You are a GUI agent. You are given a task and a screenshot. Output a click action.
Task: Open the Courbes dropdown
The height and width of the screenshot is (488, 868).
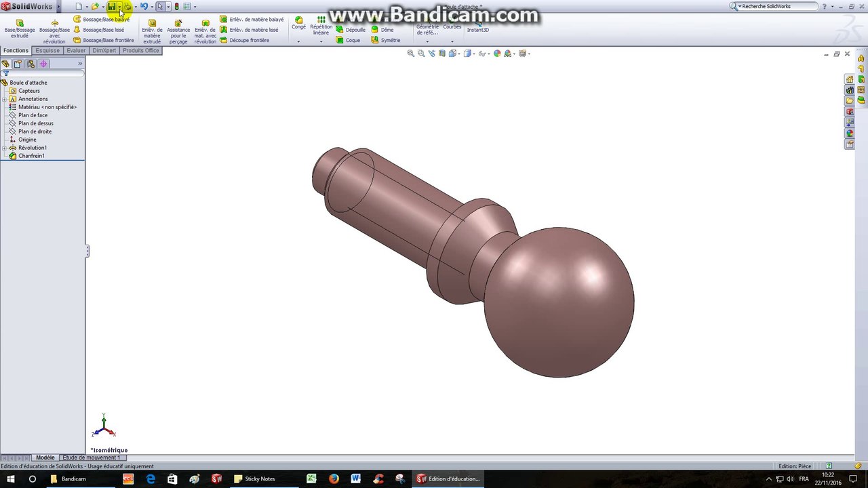click(x=452, y=42)
